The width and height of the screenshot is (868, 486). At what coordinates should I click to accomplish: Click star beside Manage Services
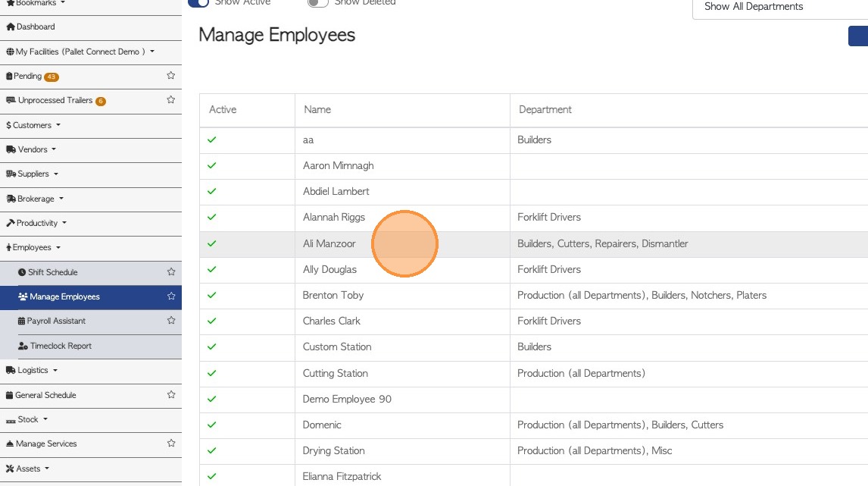point(171,444)
